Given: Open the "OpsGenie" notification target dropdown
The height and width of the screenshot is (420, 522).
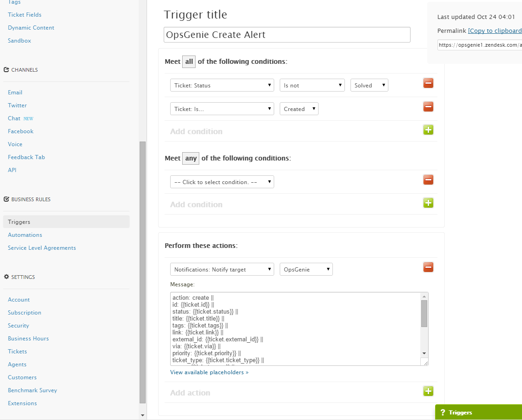Looking at the screenshot, I should click(x=306, y=269).
